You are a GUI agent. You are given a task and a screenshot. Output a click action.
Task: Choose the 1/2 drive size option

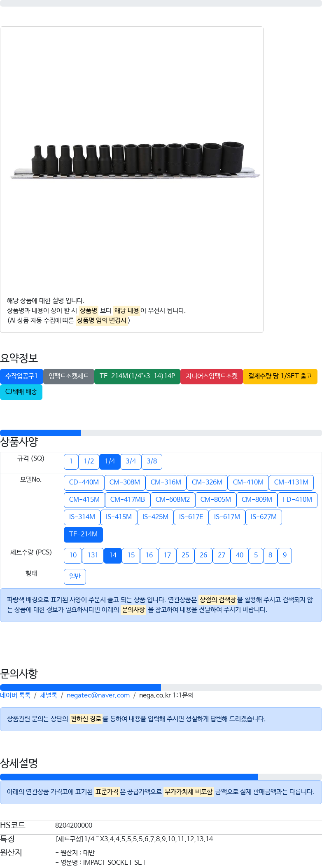[x=89, y=461]
